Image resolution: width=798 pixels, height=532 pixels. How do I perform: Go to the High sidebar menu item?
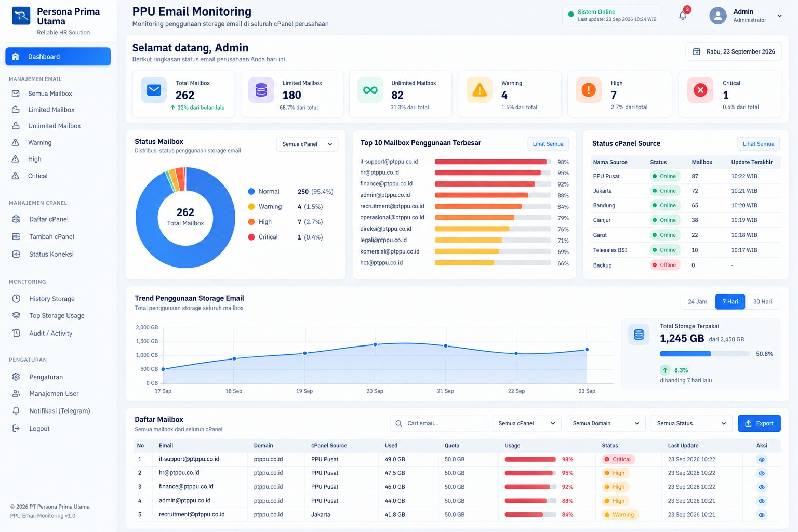pos(34,159)
